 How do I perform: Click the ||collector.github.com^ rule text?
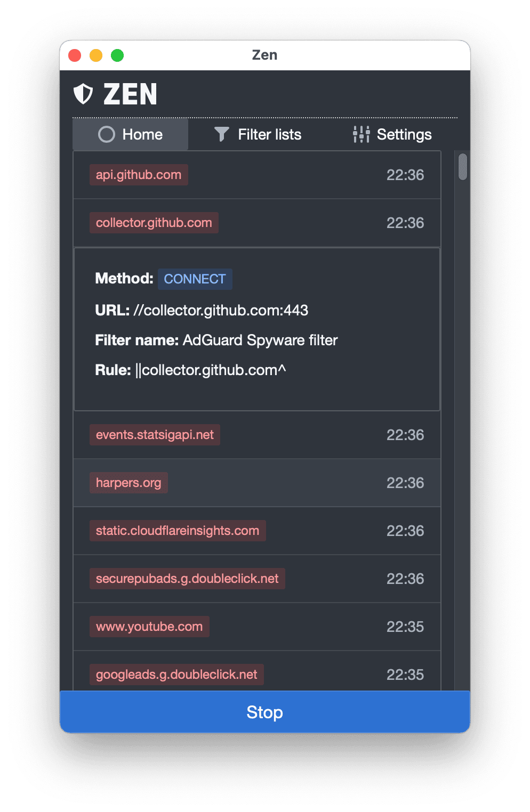211,370
